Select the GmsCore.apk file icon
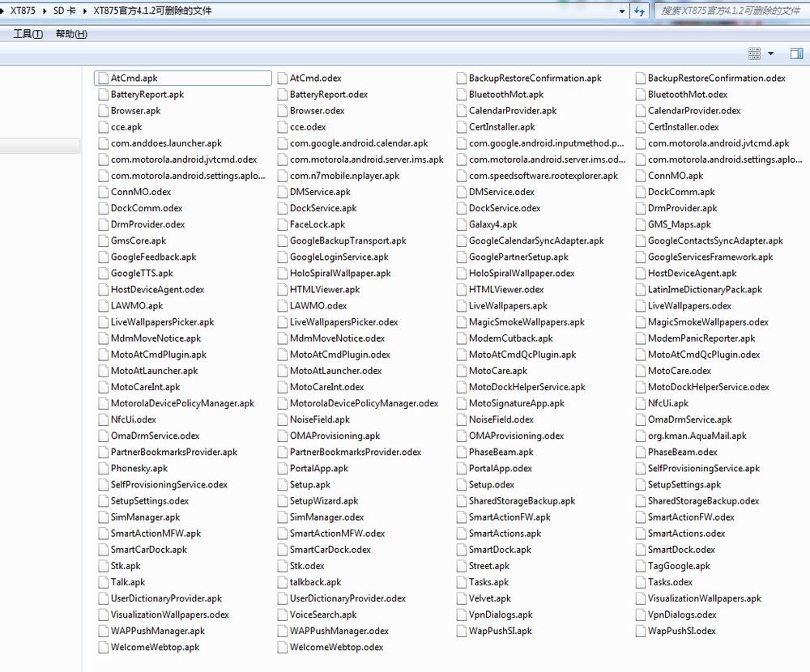Screen dimensions: 810x672 coord(103,240)
